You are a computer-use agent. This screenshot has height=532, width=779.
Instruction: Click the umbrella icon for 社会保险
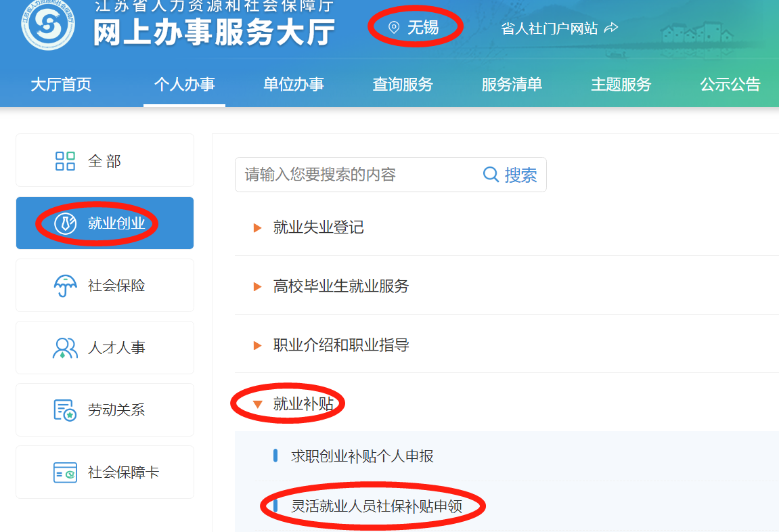pyautogui.click(x=65, y=286)
